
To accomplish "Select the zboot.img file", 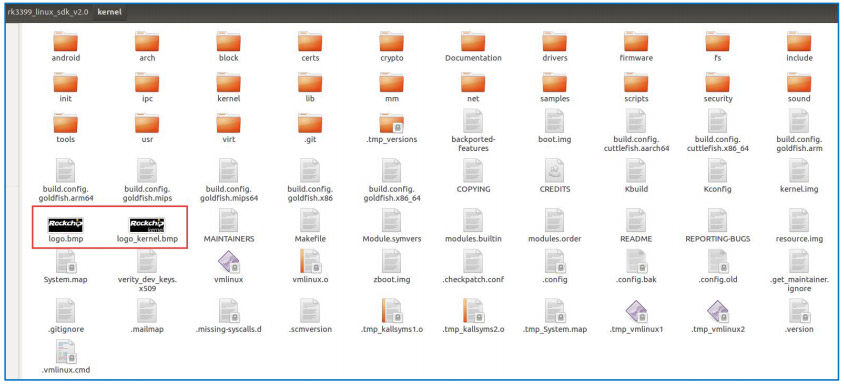I will tap(391, 262).
